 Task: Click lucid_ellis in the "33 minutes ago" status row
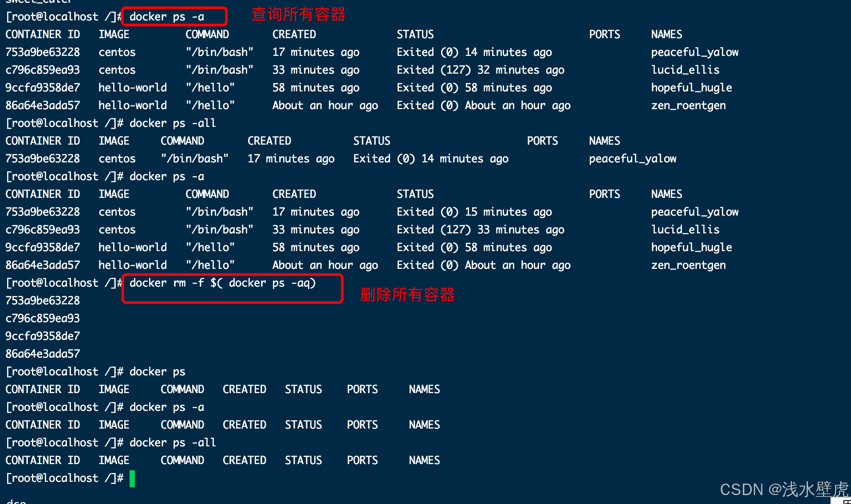tap(685, 230)
